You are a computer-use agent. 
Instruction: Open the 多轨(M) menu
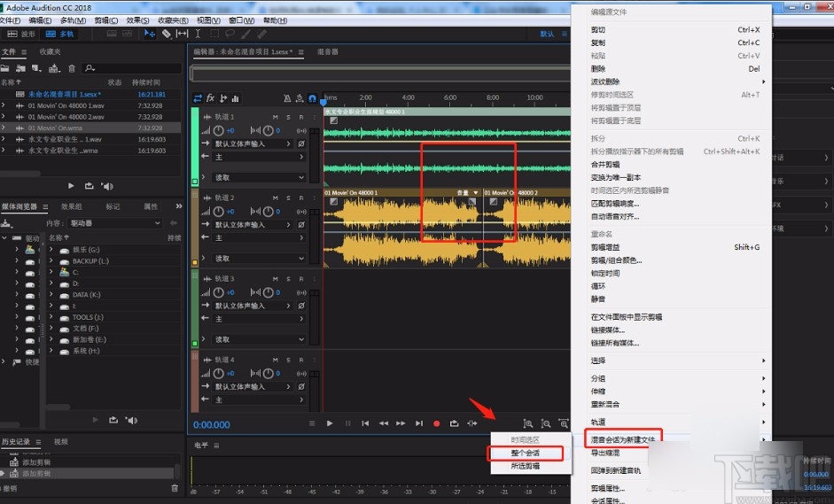(x=73, y=20)
